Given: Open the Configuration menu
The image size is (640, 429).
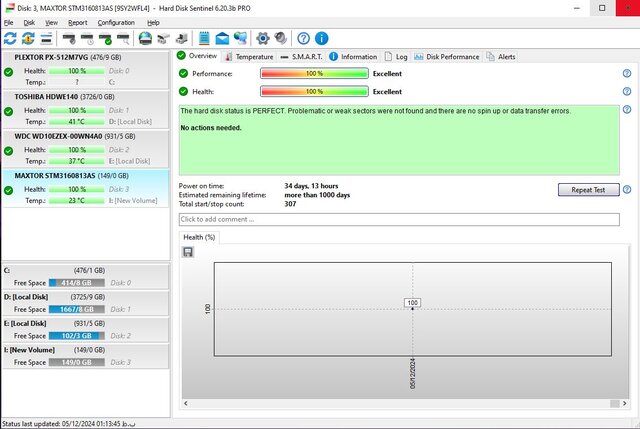Looking at the screenshot, I should point(116,22).
